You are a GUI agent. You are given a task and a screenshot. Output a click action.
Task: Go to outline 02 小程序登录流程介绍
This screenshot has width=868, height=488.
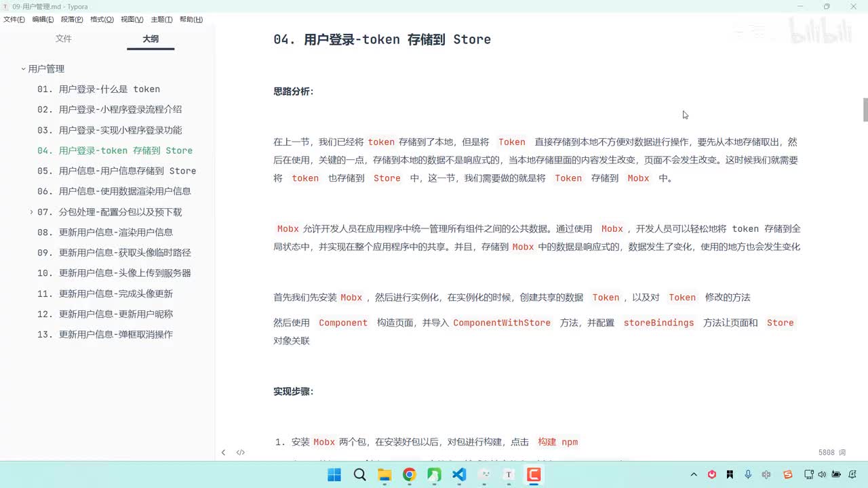coord(110,110)
